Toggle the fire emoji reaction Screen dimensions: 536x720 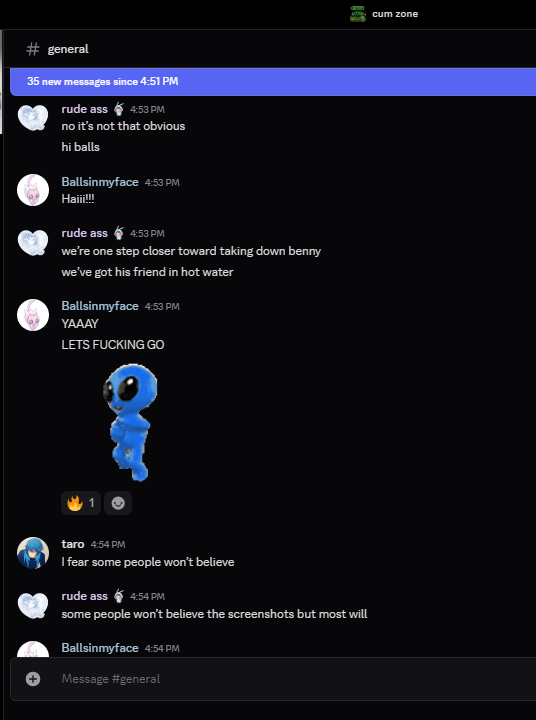pyautogui.click(x=81, y=503)
